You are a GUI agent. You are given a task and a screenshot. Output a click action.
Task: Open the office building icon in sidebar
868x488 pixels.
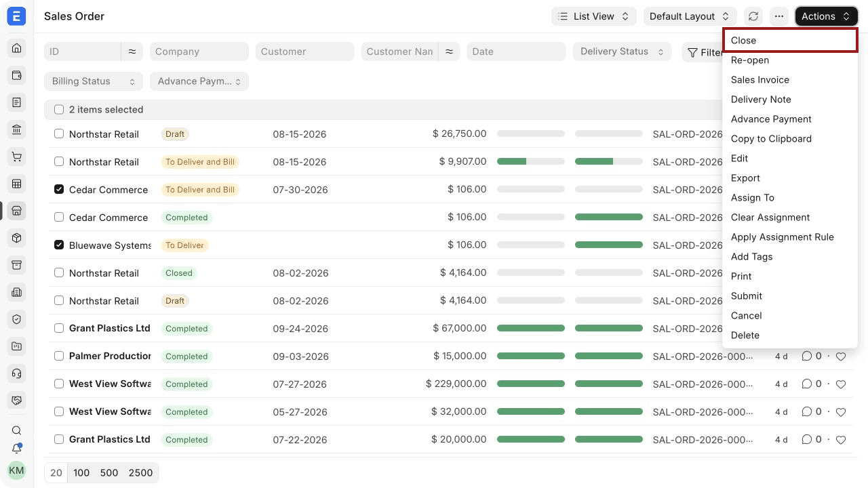pos(17,291)
